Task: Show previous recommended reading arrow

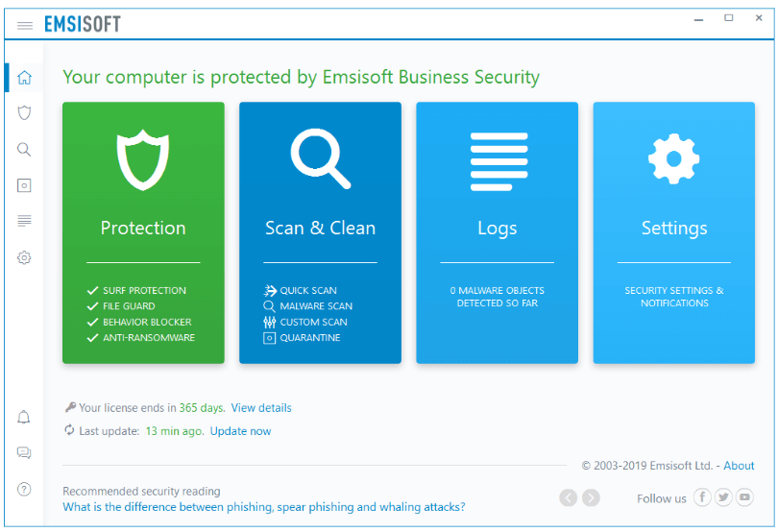Action: (x=568, y=497)
